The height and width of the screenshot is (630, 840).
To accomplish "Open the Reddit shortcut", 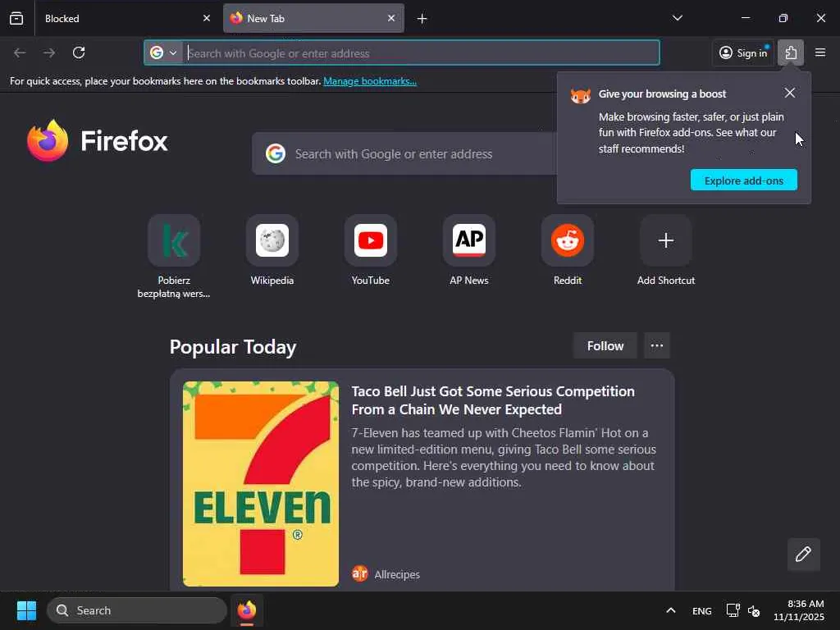I will click(568, 250).
